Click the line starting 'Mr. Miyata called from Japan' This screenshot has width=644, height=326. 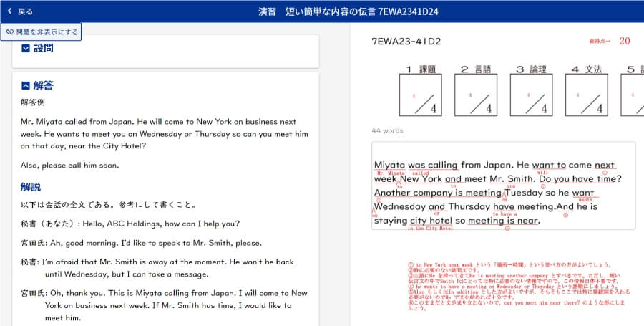tap(159, 122)
